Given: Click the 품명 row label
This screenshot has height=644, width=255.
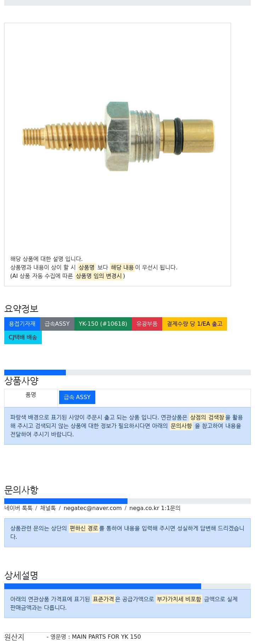Looking at the screenshot, I should pyautogui.click(x=31, y=395).
